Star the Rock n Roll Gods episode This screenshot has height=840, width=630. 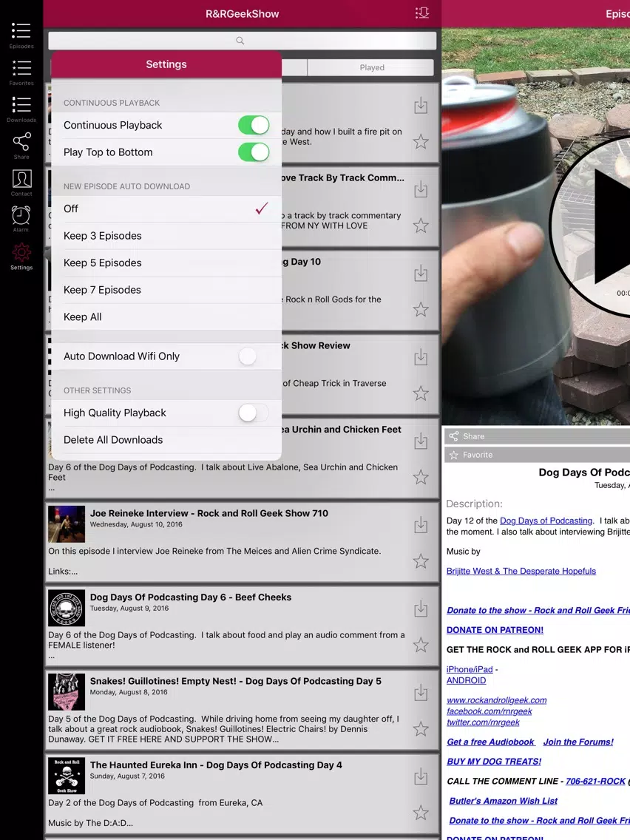click(x=421, y=310)
